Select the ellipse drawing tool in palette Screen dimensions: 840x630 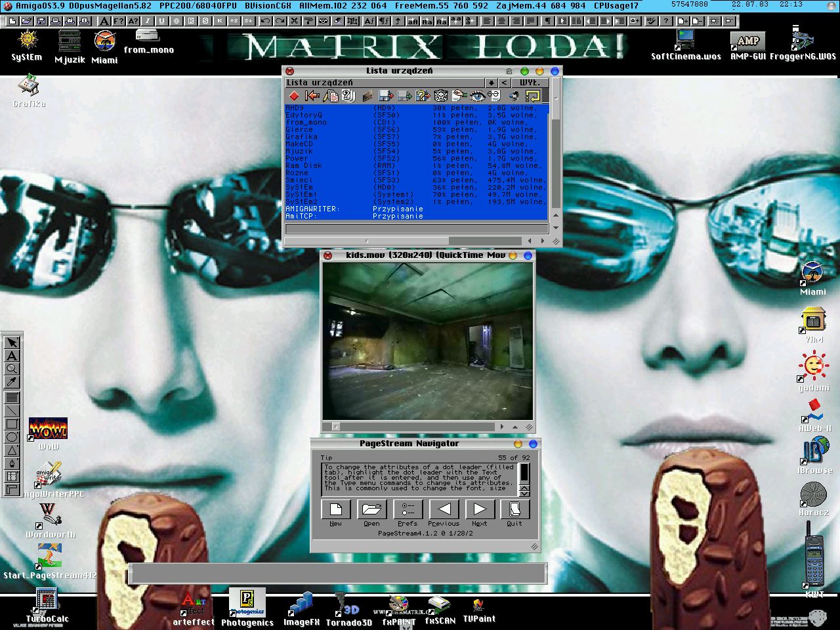(11, 437)
